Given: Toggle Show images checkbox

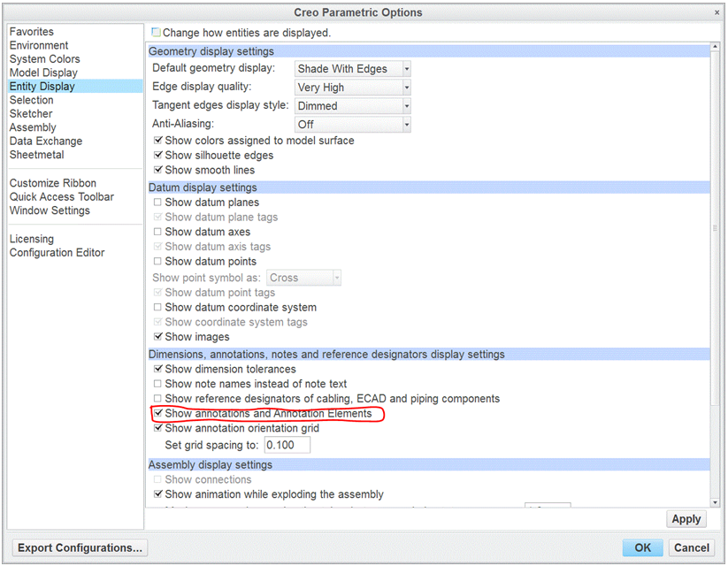Looking at the screenshot, I should (157, 337).
